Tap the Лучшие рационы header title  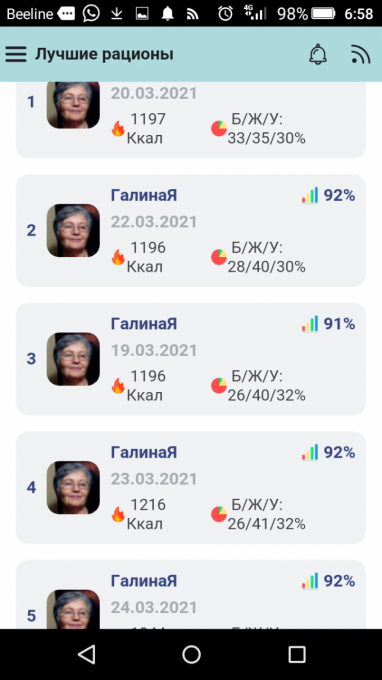tap(104, 55)
